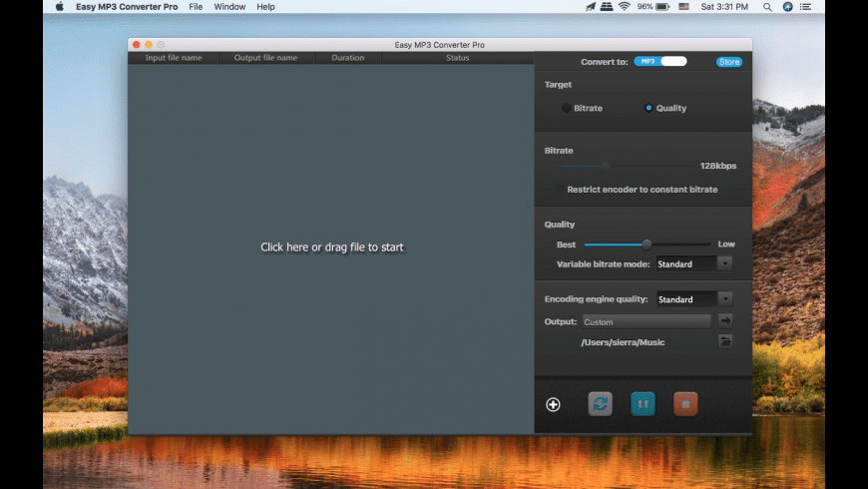Open the Apple menu
The image size is (868, 489).
tap(59, 7)
